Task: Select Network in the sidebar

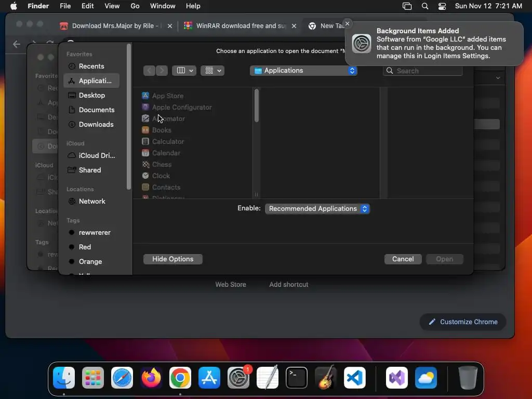Action: 91,201
